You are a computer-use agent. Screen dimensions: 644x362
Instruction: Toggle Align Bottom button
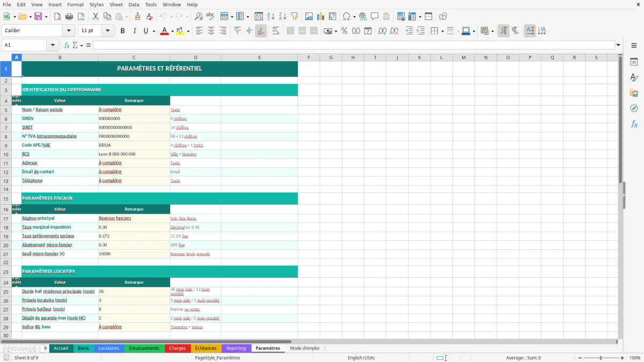(261, 31)
